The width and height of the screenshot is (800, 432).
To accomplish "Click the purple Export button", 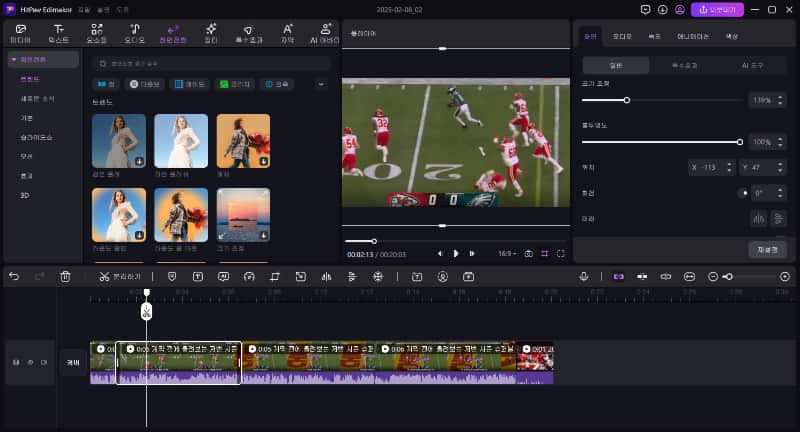I will click(x=717, y=9).
